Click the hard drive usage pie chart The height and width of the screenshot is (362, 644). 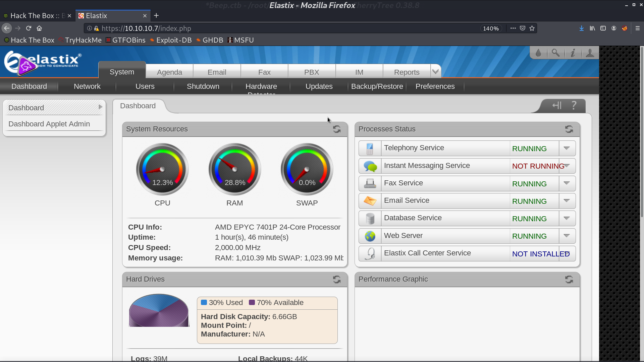pos(159,310)
